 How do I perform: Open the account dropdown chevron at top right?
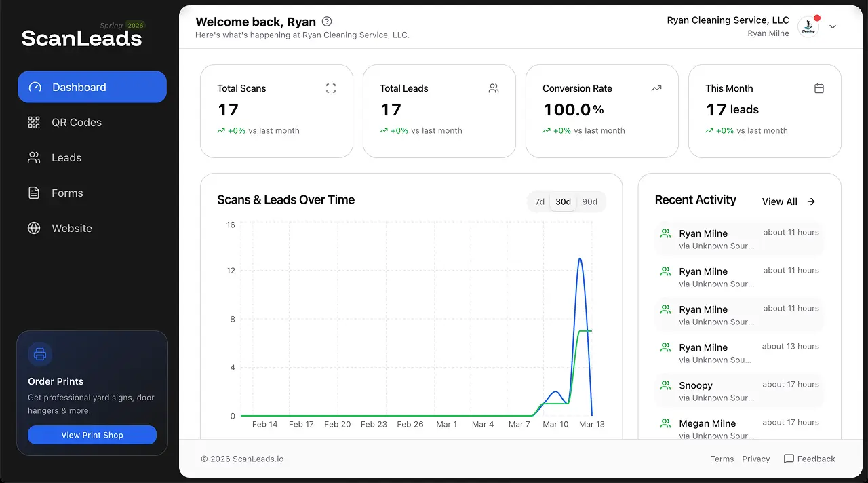pyautogui.click(x=833, y=26)
